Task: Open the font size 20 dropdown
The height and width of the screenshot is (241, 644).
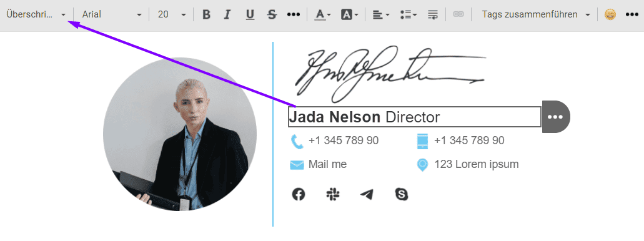Action: 172,14
